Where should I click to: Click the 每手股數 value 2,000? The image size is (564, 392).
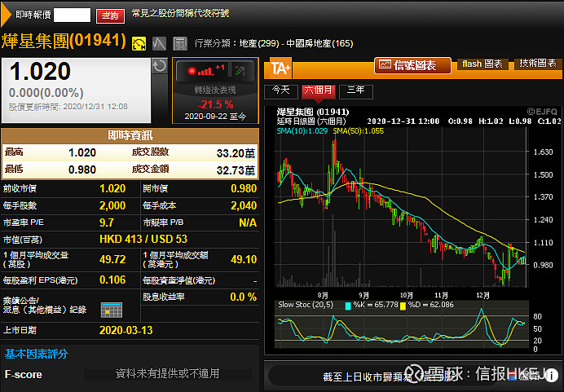112,205
